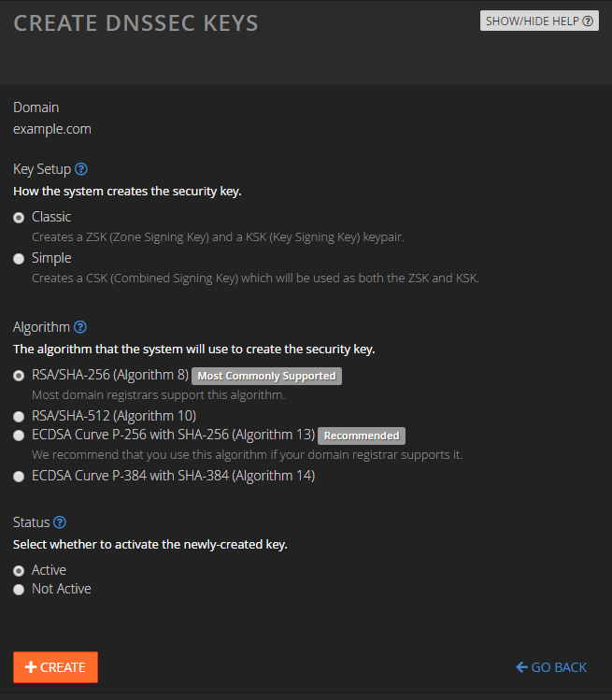Set status to Active
This screenshot has width=612, height=700.
pyautogui.click(x=19, y=571)
